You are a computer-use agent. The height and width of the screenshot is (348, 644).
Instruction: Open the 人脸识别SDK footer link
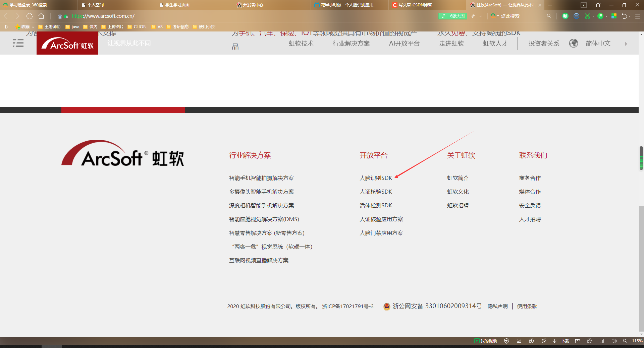click(376, 178)
